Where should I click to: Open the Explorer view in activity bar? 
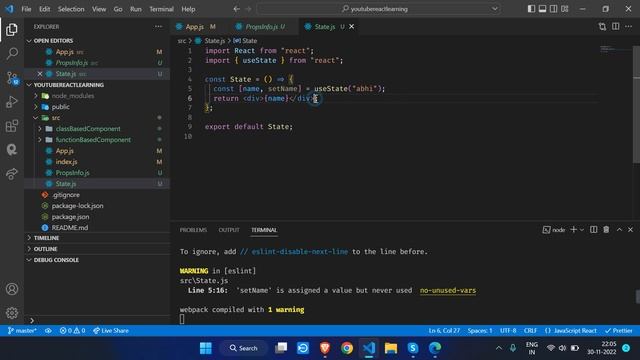[x=12, y=29]
